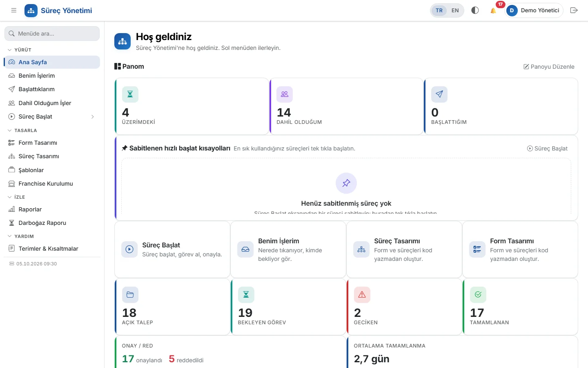
Task: Open Dahil Olduğum İşler menu item
Action: click(52, 103)
